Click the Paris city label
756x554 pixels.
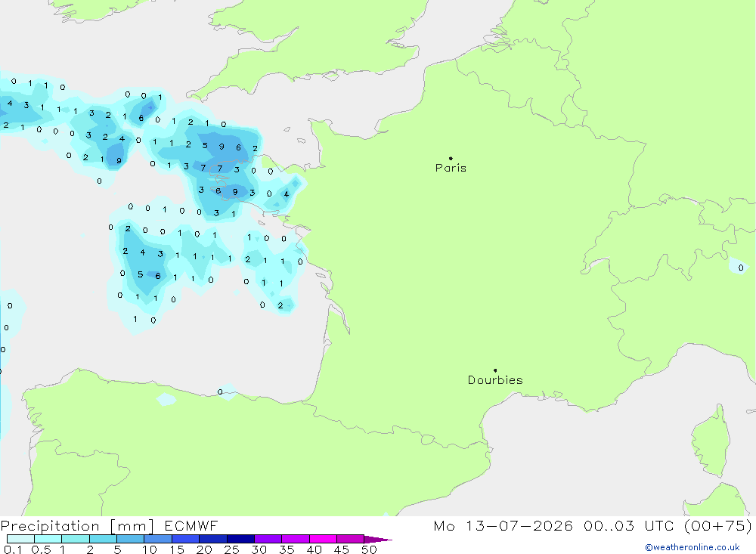coord(451,168)
